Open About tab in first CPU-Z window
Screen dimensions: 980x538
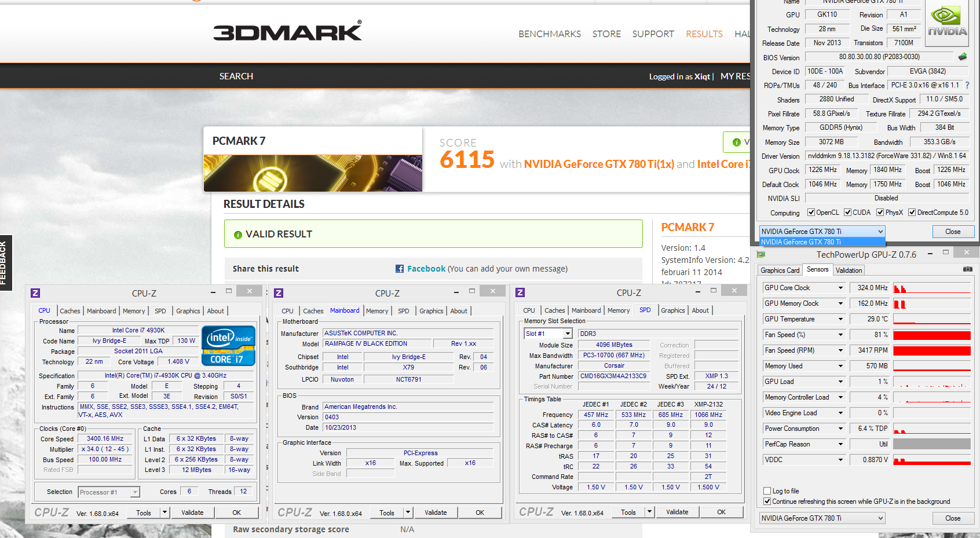tap(215, 311)
